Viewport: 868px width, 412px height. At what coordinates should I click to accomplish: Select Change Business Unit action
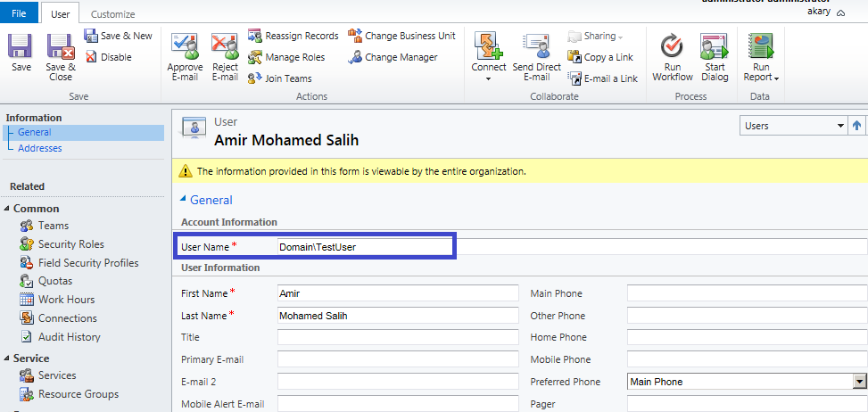(401, 36)
